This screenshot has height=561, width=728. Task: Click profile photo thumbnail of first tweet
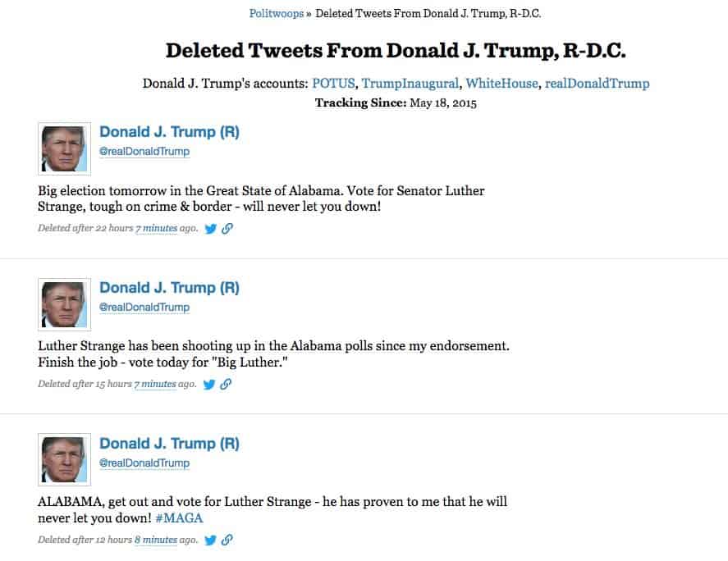coord(65,149)
